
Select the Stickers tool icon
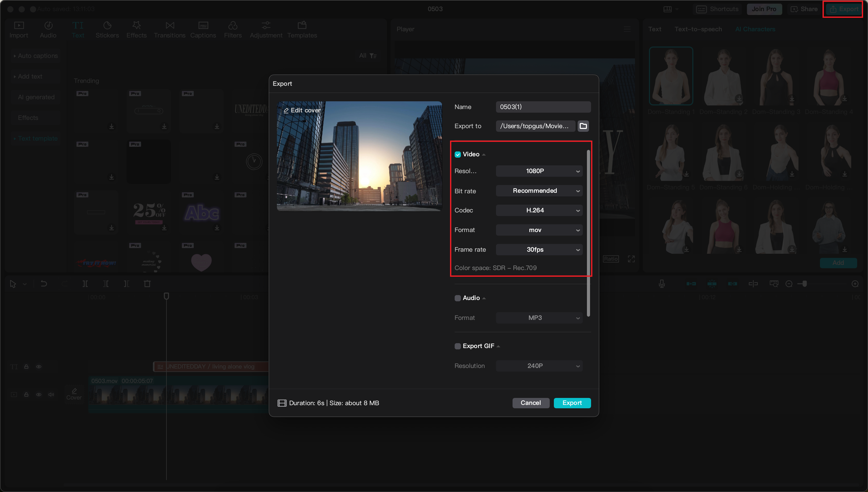107,26
